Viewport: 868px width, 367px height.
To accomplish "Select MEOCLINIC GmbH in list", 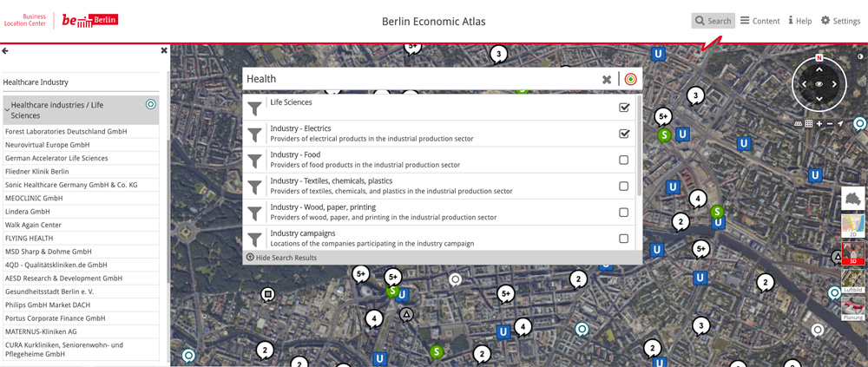I will tap(81, 198).
